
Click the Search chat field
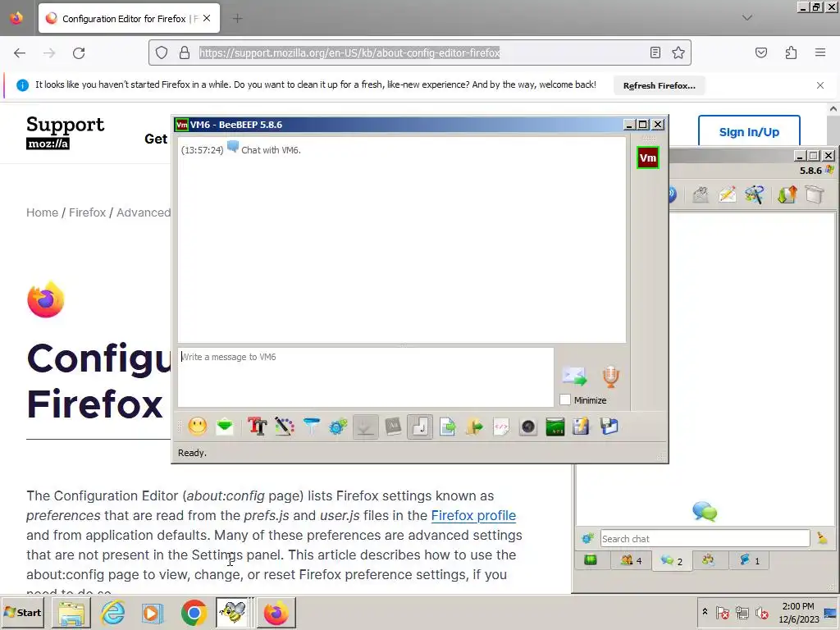(705, 538)
